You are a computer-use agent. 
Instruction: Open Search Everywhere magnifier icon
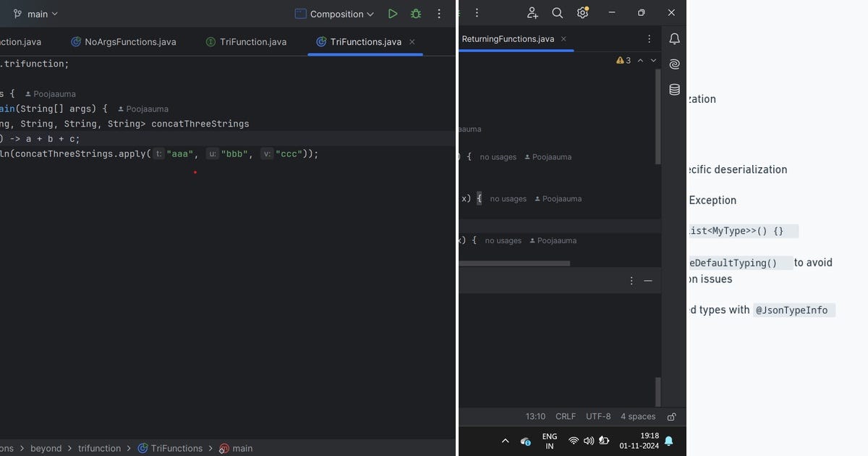click(x=557, y=12)
